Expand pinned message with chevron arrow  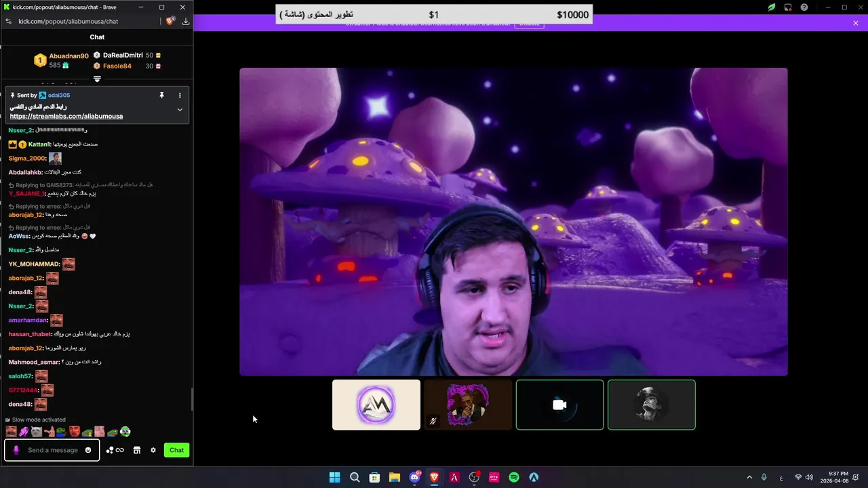(x=180, y=110)
